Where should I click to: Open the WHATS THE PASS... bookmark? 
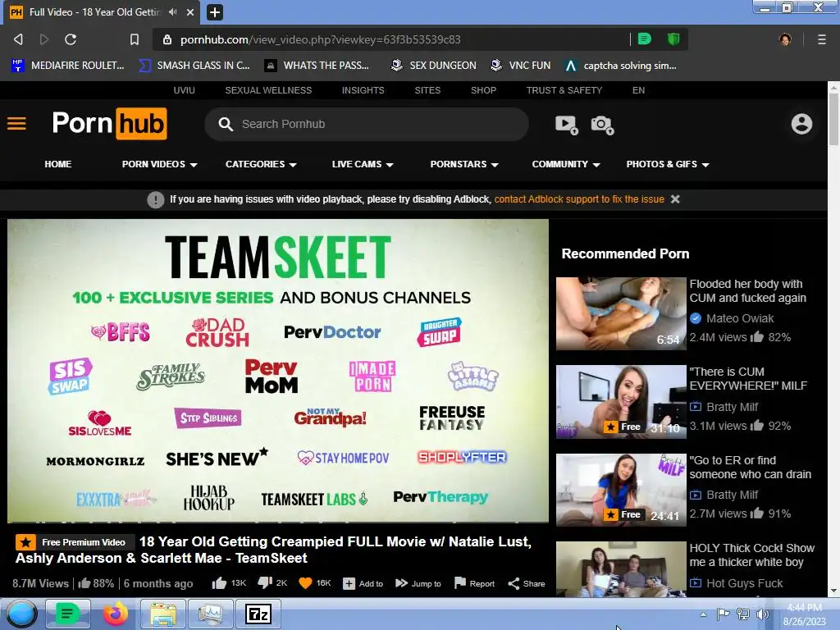317,66
